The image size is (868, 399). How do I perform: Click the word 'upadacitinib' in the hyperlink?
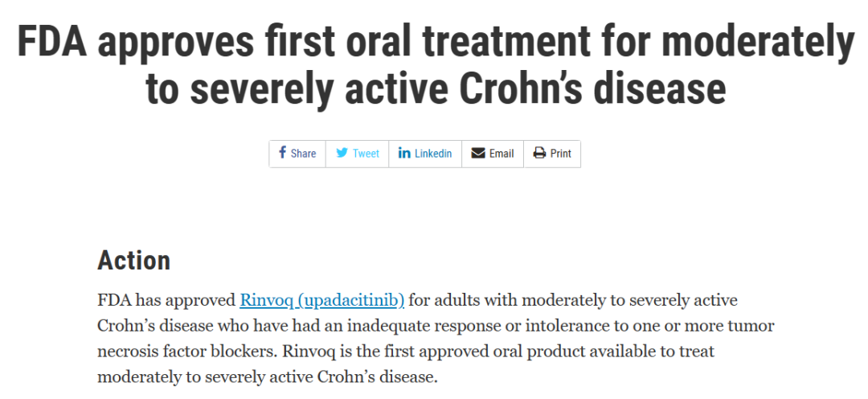[352, 301]
